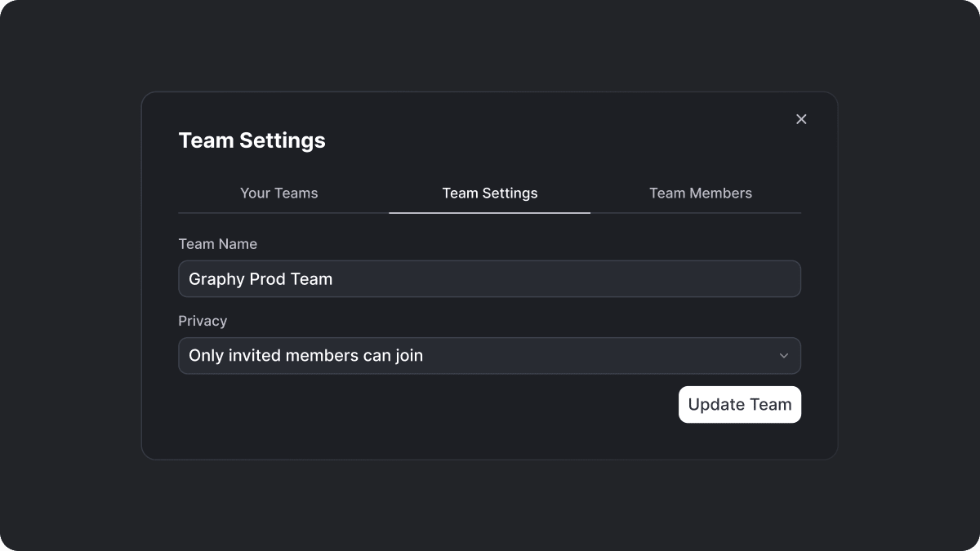Expand the Only invited members can join selector
This screenshot has width=980, height=551.
(490, 356)
